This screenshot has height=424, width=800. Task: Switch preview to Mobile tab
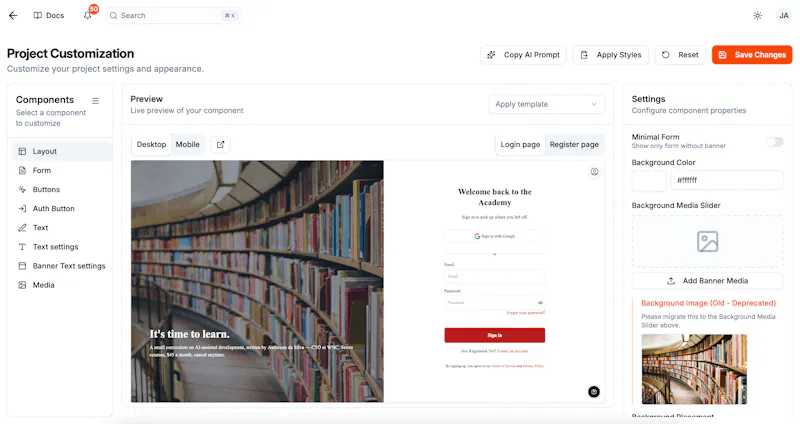(188, 144)
